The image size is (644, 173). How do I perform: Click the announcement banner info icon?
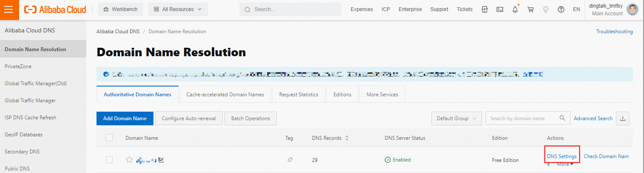click(106, 74)
